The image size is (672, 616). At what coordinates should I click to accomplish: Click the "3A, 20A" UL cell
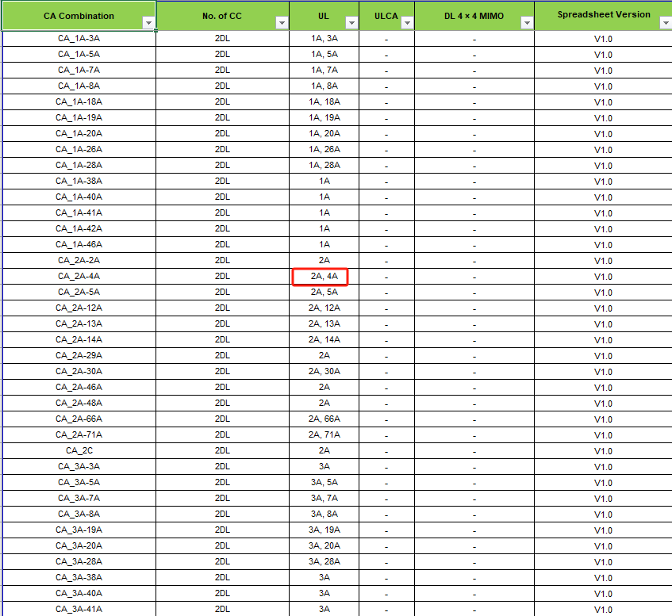pyautogui.click(x=324, y=545)
